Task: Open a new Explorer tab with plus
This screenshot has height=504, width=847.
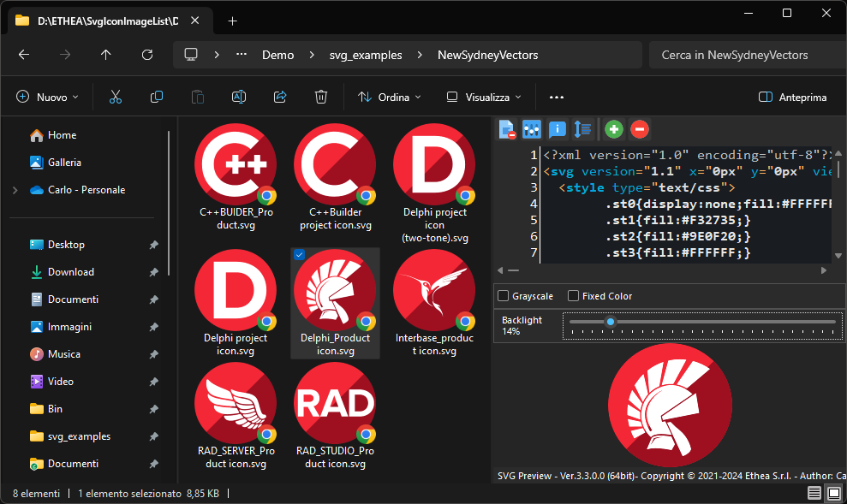Action: tap(232, 21)
